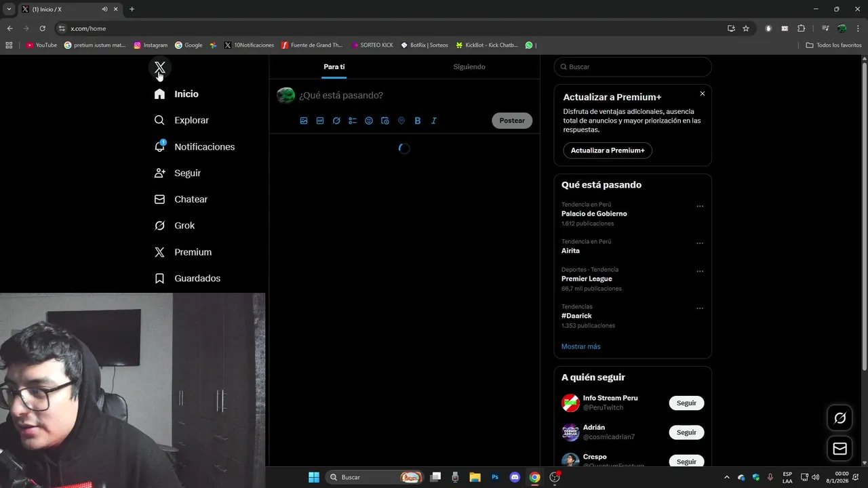Open options for #Daarick trend
This screenshot has height=488, width=868.
700,308
